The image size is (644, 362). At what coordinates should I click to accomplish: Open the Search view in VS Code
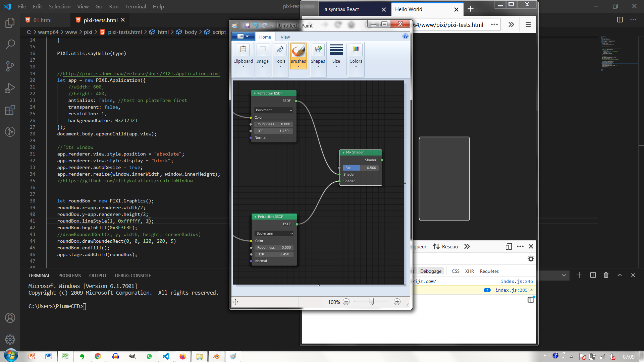coord(10,44)
